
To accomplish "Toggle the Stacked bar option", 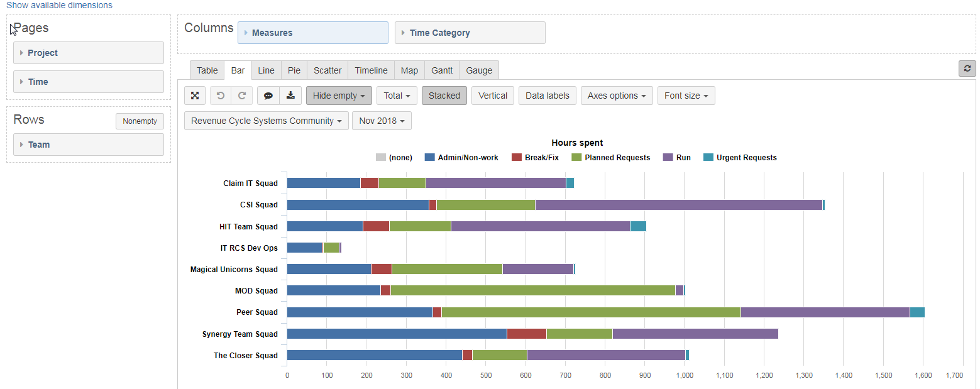I will pyautogui.click(x=444, y=96).
